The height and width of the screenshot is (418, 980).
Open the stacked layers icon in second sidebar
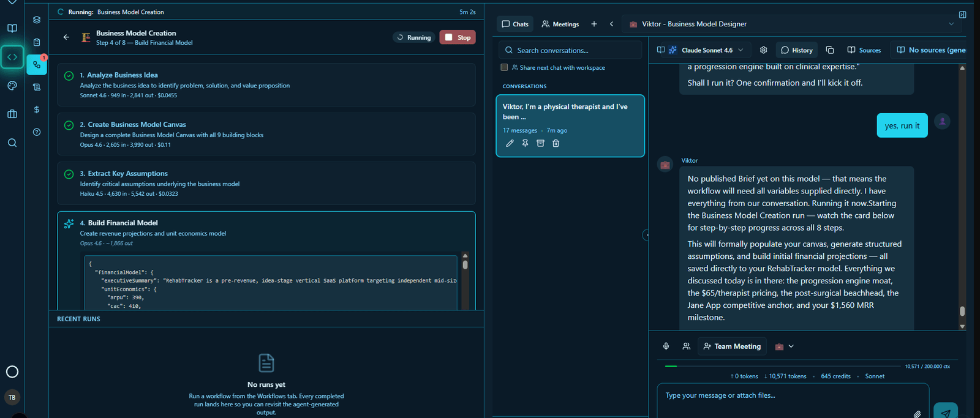(x=37, y=20)
